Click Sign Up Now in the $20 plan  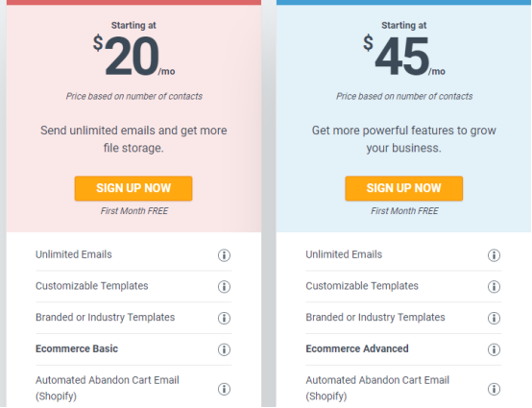click(133, 188)
